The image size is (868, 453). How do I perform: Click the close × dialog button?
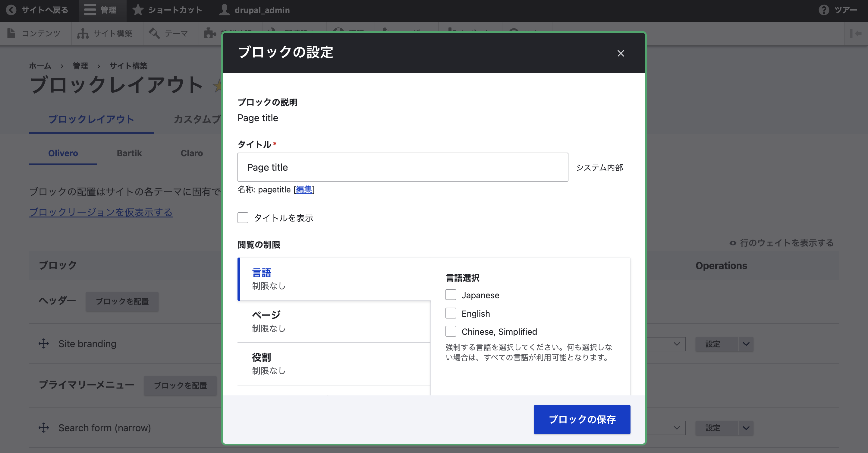tap(621, 53)
